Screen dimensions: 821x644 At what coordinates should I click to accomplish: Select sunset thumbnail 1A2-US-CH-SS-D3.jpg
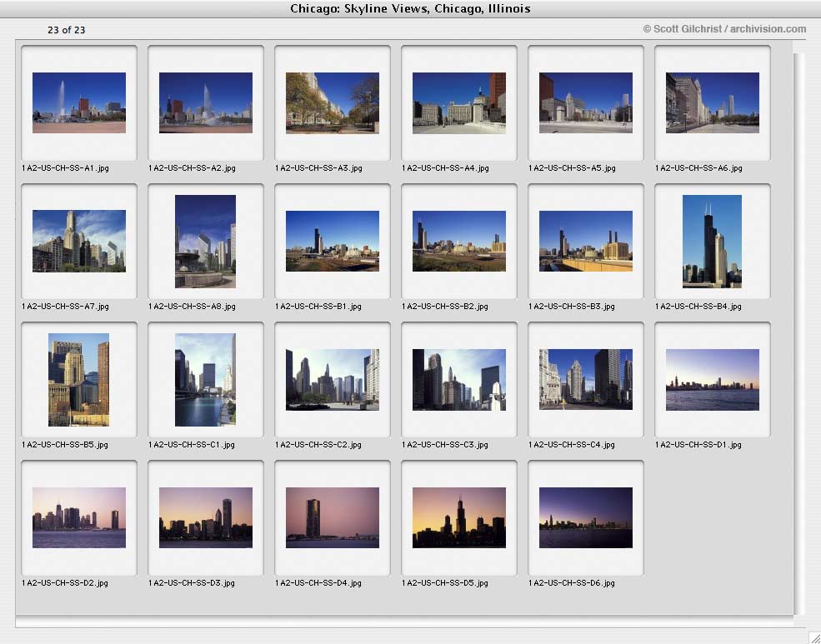pos(206,518)
